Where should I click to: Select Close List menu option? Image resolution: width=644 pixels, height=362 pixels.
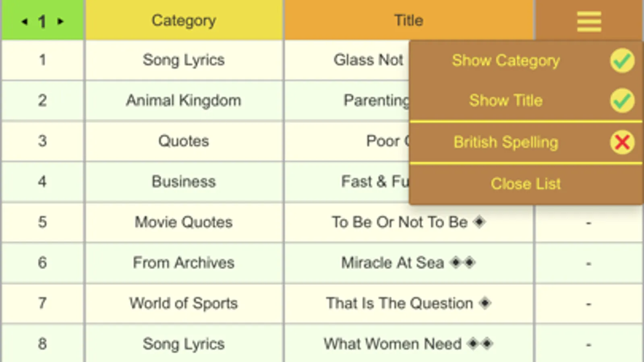526,184
